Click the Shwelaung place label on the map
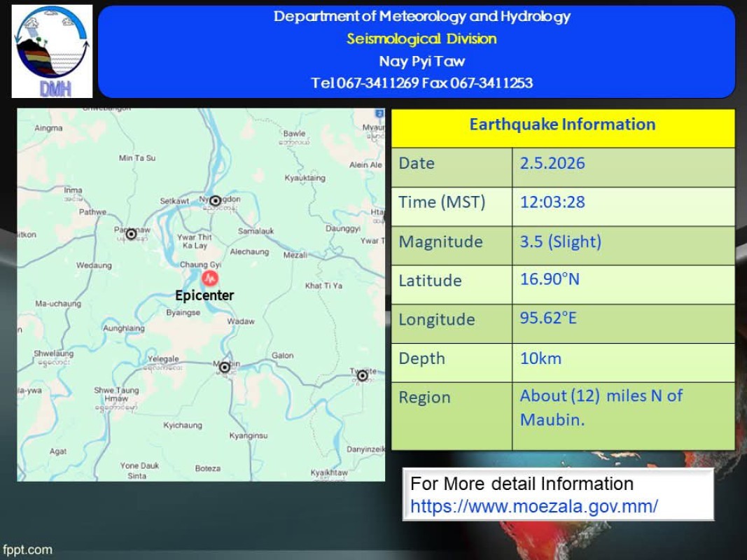This screenshot has width=747, height=560. [x=53, y=353]
